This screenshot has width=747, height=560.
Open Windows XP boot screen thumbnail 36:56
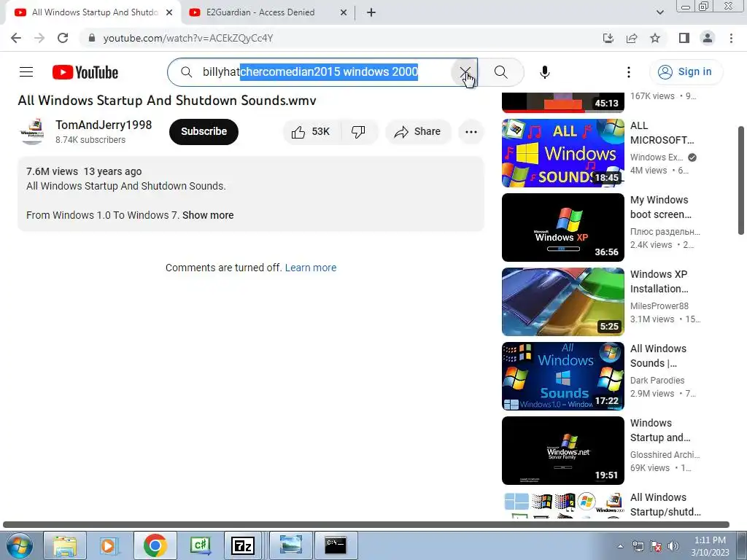point(562,227)
